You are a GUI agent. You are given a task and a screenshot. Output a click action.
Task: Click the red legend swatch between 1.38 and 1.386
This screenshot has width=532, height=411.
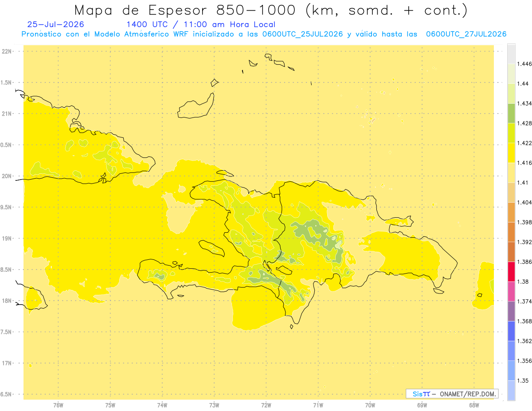(x=511, y=271)
